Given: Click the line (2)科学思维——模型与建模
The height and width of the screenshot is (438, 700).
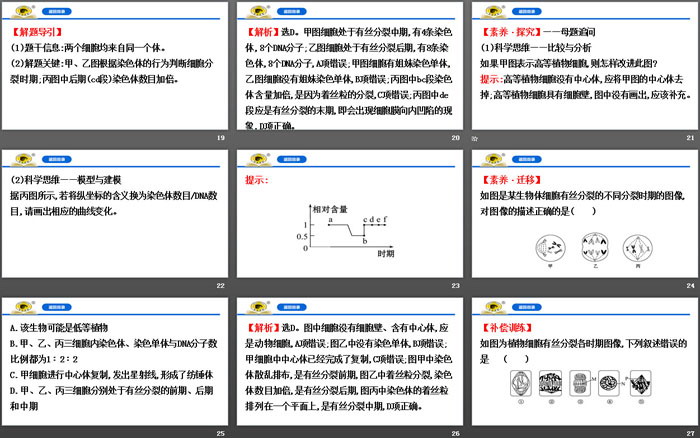Looking at the screenshot, I should tap(66, 180).
